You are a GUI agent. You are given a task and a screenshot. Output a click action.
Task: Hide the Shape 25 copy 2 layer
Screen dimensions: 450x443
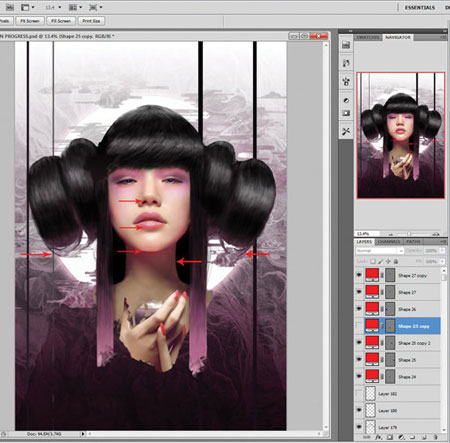pyautogui.click(x=359, y=343)
